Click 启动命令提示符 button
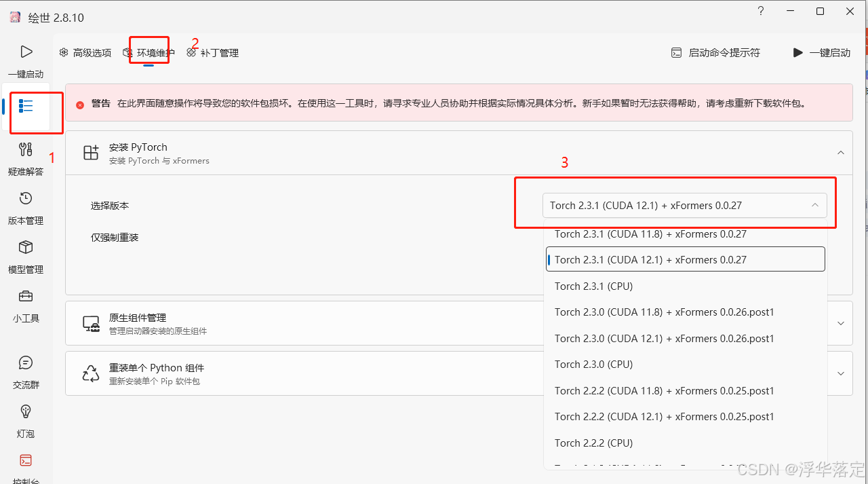This screenshot has height=484, width=868. 715,52
